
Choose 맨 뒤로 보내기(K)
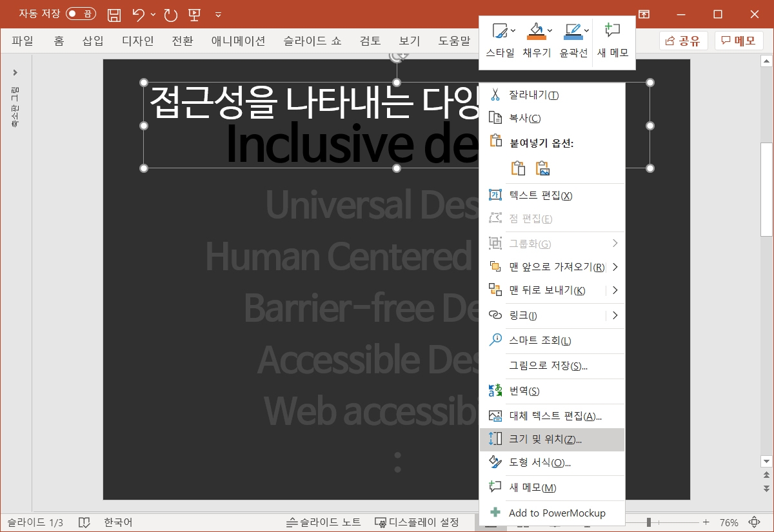pyautogui.click(x=553, y=290)
